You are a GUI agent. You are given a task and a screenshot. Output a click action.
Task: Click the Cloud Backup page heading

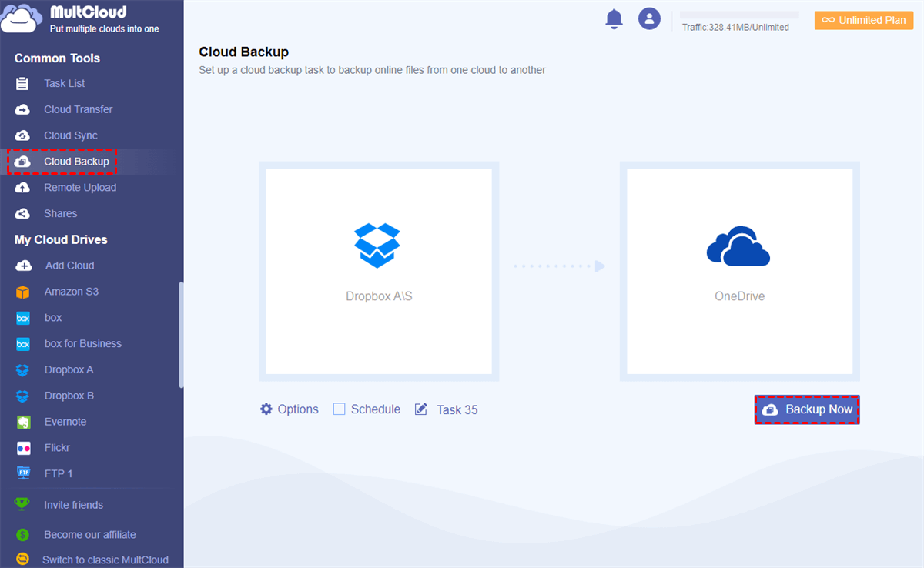(244, 52)
